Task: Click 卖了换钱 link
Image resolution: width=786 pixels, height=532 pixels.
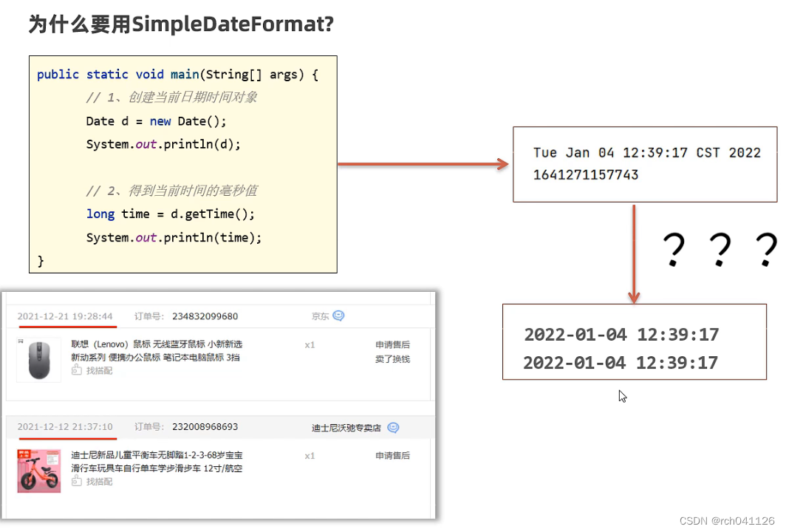Action: tap(392, 359)
